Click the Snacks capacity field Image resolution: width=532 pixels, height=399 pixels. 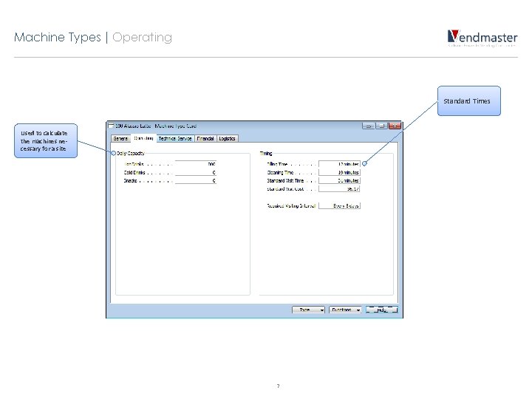click(196, 180)
